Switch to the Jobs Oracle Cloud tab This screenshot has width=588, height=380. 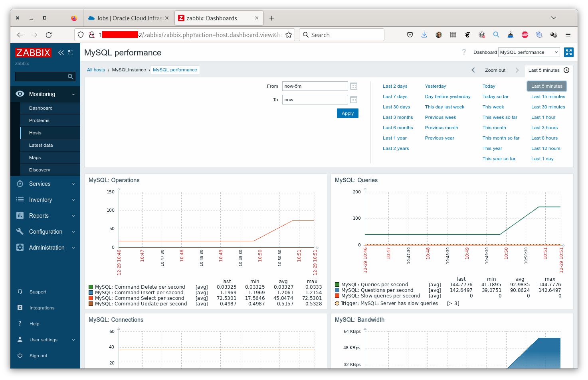(128, 18)
